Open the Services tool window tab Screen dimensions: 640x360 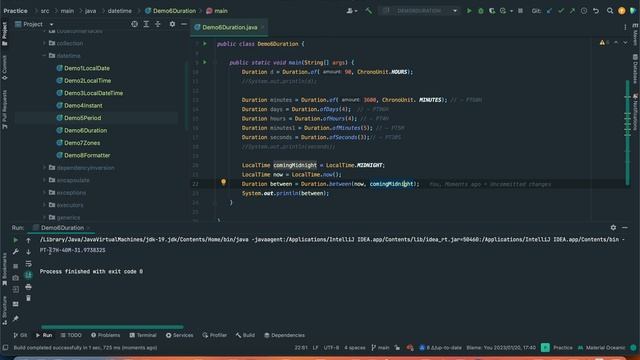(180, 336)
